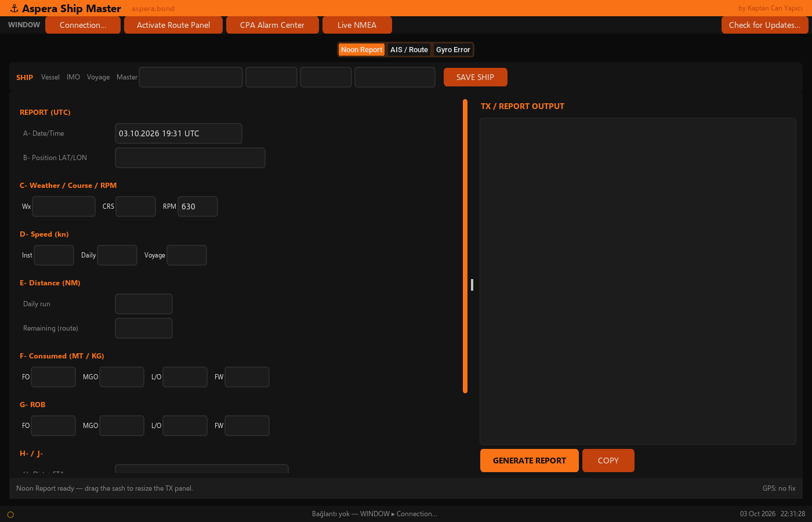Open the Connection... dialog
Image resolution: width=812 pixels, height=522 pixels.
pos(83,25)
